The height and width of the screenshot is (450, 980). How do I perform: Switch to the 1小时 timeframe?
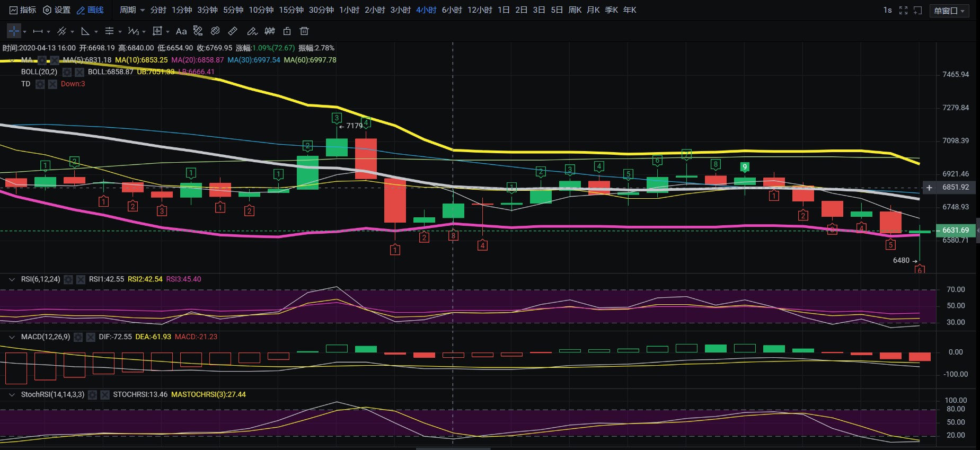[349, 10]
